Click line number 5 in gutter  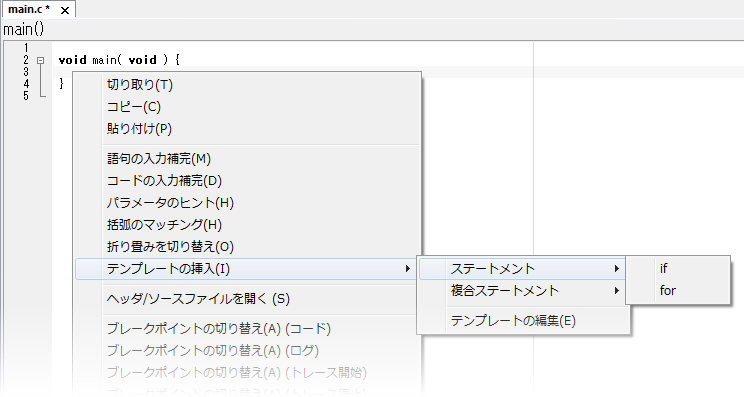coord(26,96)
